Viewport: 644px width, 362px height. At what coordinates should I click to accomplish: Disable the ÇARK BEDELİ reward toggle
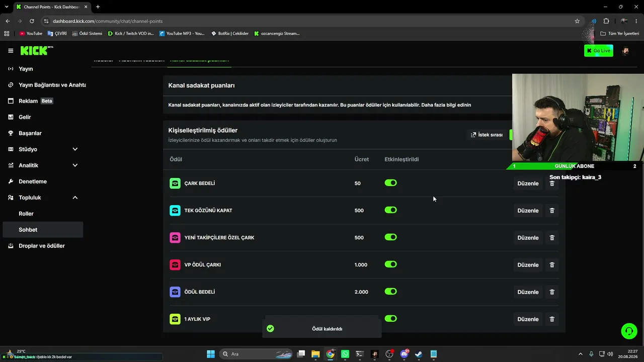pos(391,183)
